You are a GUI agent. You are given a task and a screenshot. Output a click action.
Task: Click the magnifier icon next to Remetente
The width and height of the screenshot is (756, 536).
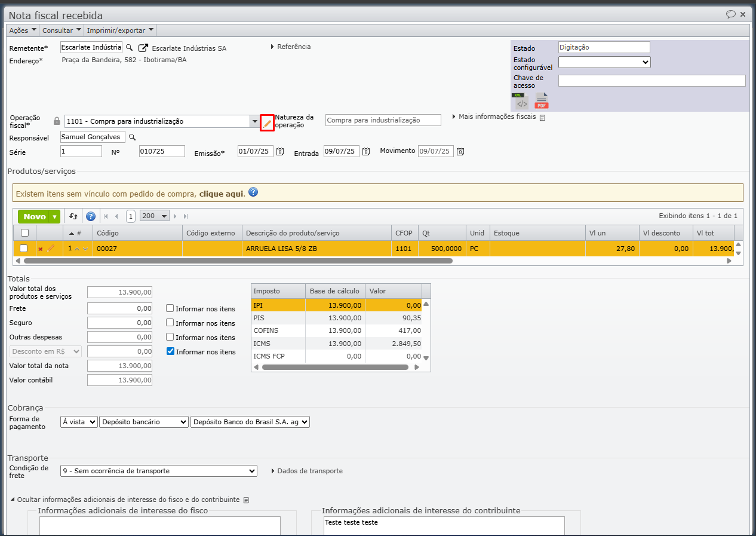(x=129, y=48)
